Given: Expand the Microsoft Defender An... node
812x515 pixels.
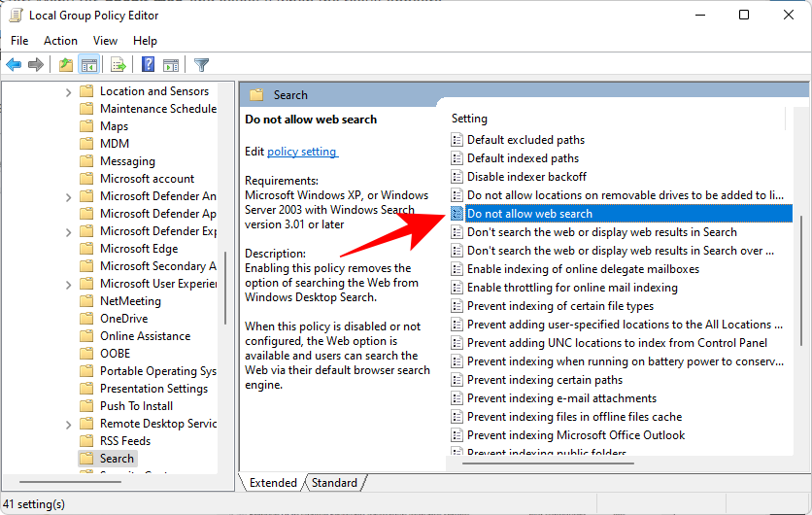Looking at the screenshot, I should pos(68,197).
